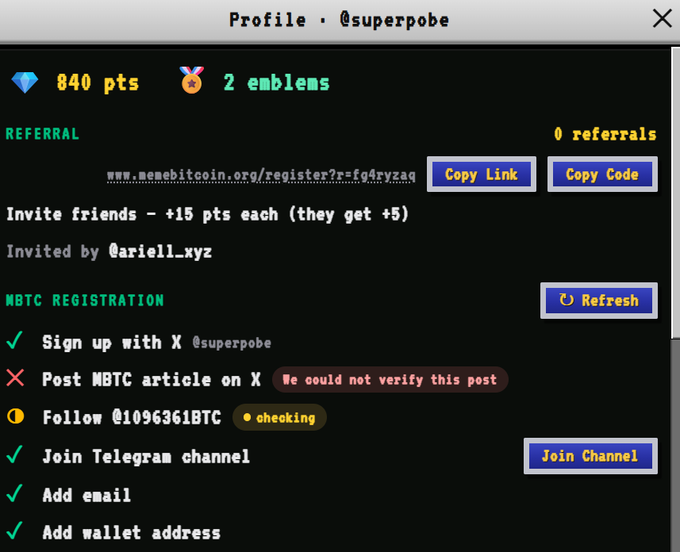The width and height of the screenshot is (680, 552).
Task: Join the Telegram channel
Action: tap(591, 456)
